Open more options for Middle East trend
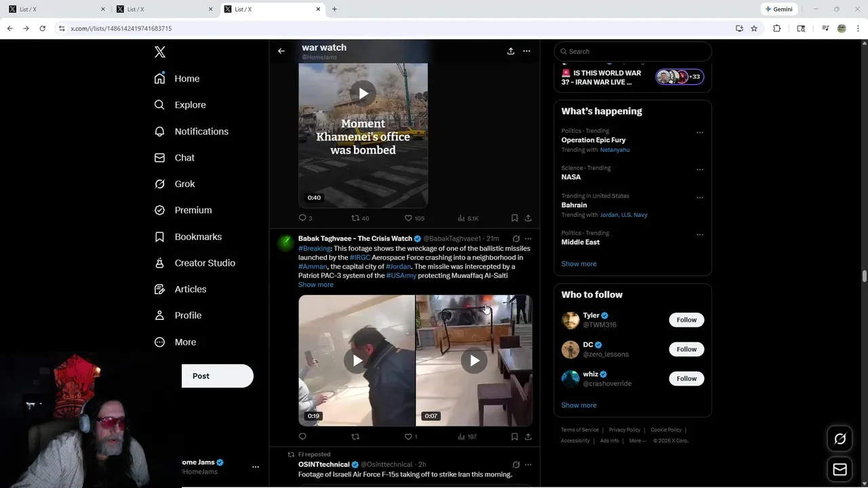Screen dimensions: 868x488 click(700, 235)
